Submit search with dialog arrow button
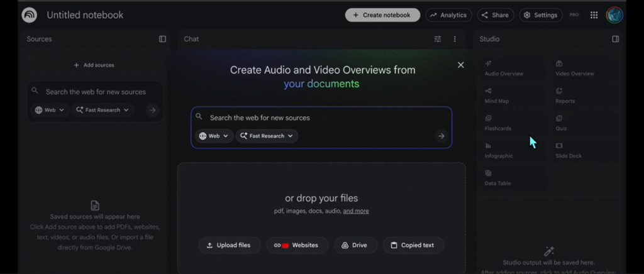The width and height of the screenshot is (644, 274). pyautogui.click(x=441, y=136)
